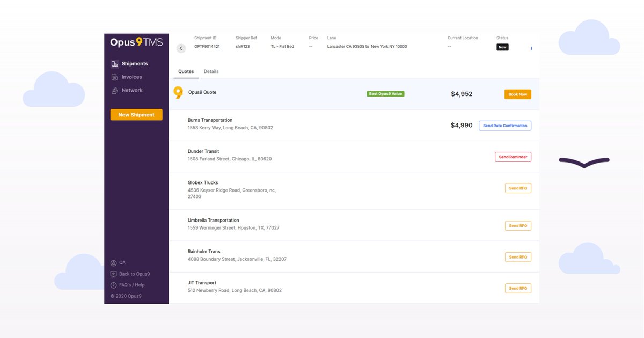Open the Shipments section
This screenshot has width=644, height=338.
[135, 64]
